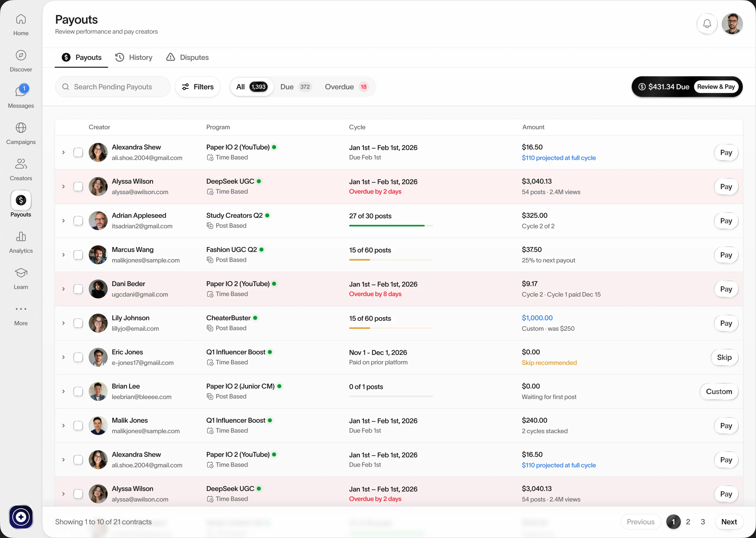The height and width of the screenshot is (538, 756).
Task: Expand Eric Jones's row chevron
Action: pos(63,357)
